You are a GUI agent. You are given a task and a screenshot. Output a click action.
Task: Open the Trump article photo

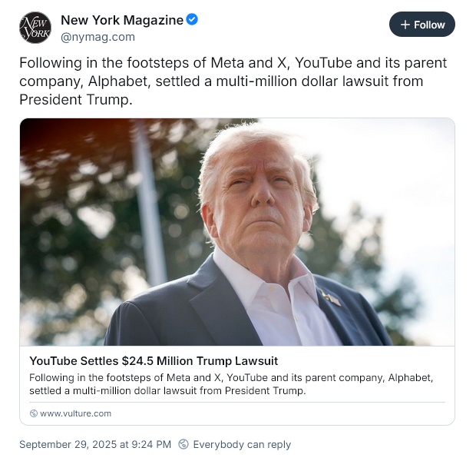click(x=253, y=230)
